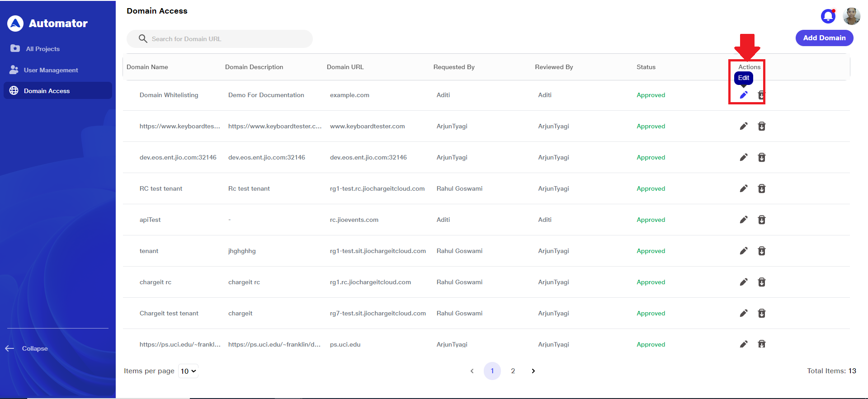
Task: Open All Projects in sidebar
Action: [42, 49]
